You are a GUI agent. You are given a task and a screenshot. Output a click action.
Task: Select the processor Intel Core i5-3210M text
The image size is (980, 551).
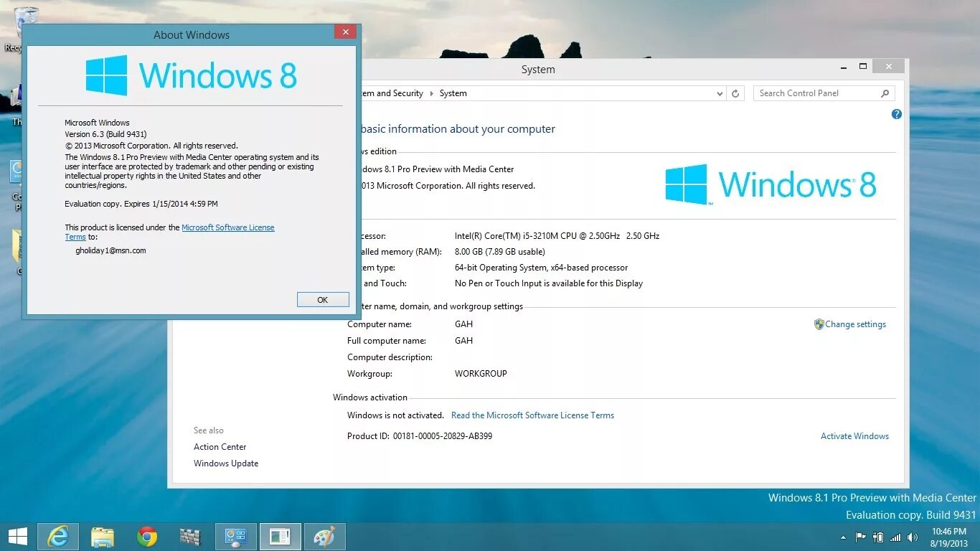[x=557, y=236]
